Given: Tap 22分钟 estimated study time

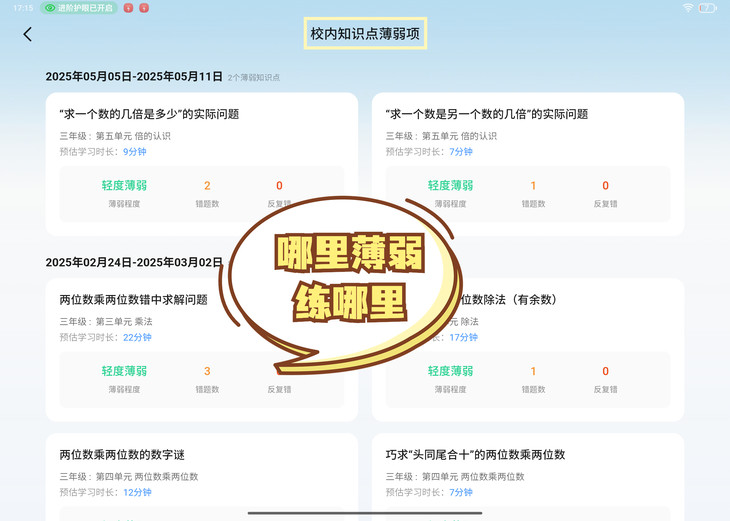Looking at the screenshot, I should pyautogui.click(x=137, y=338).
